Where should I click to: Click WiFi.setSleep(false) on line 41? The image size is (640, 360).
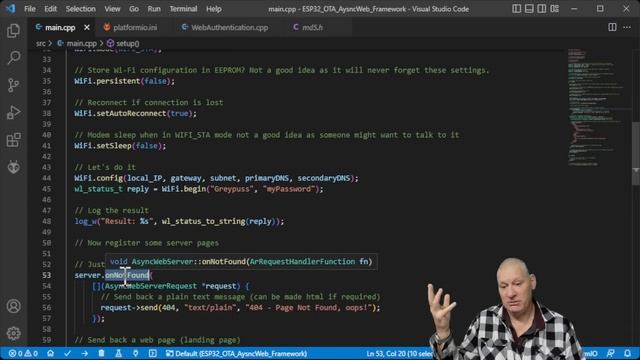click(x=120, y=146)
